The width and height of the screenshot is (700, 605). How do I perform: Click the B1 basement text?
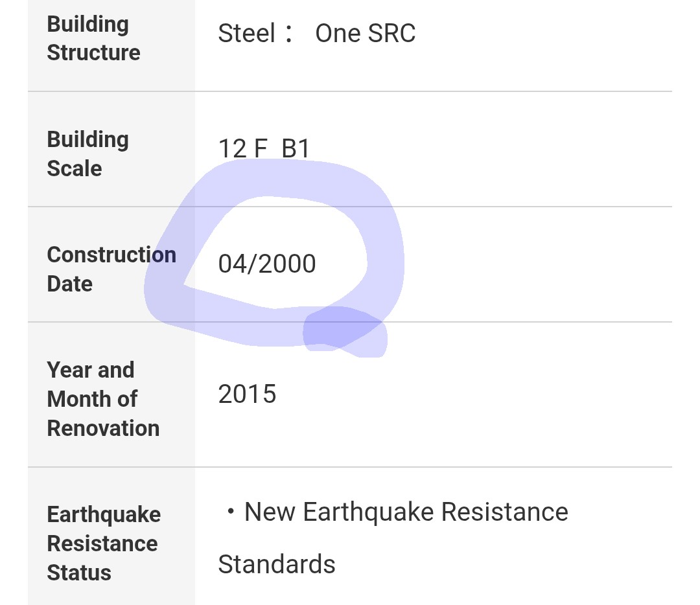(x=296, y=148)
